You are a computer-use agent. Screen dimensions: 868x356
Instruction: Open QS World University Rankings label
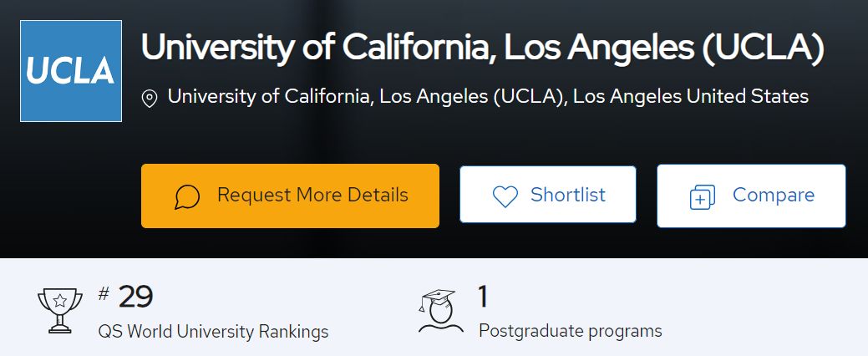(213, 332)
